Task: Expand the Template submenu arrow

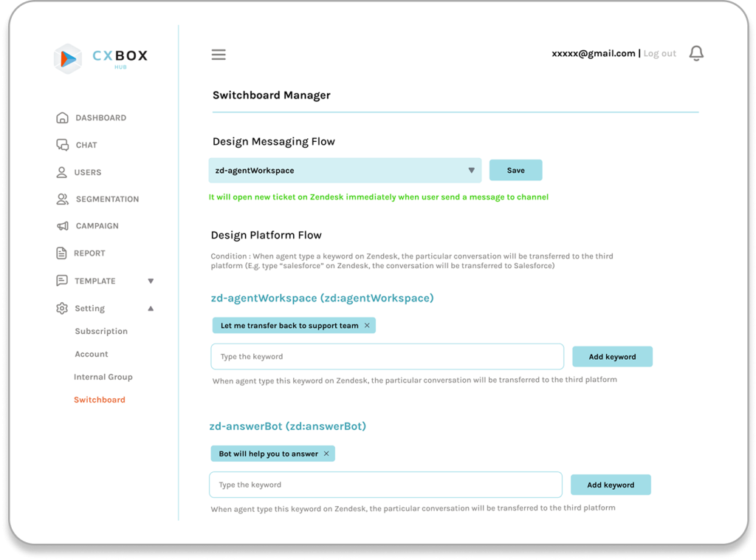Action: click(x=151, y=281)
